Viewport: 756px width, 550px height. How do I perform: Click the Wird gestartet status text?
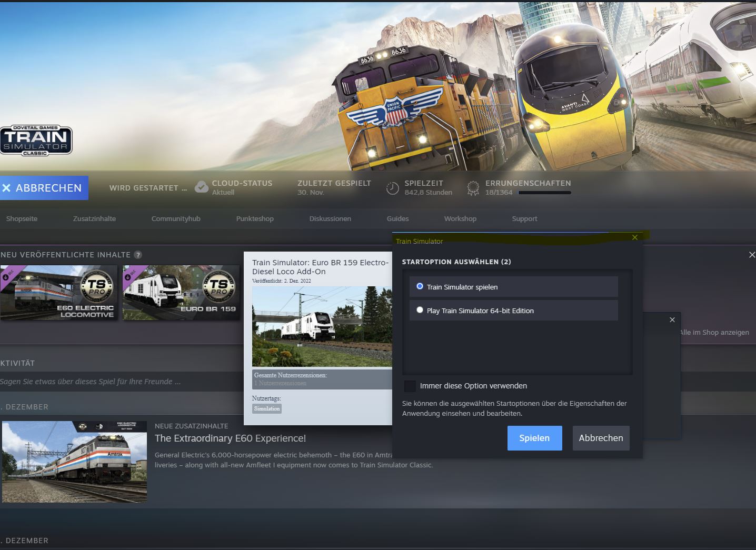[x=148, y=188]
